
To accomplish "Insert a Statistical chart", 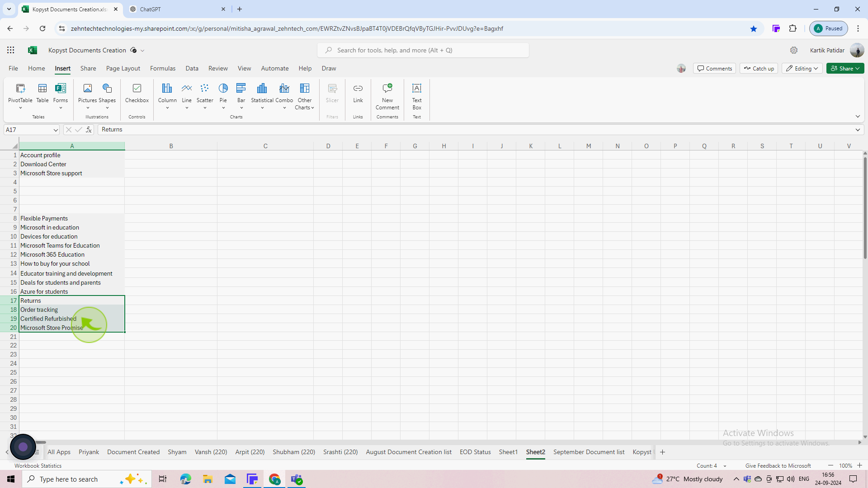I will [x=262, y=96].
